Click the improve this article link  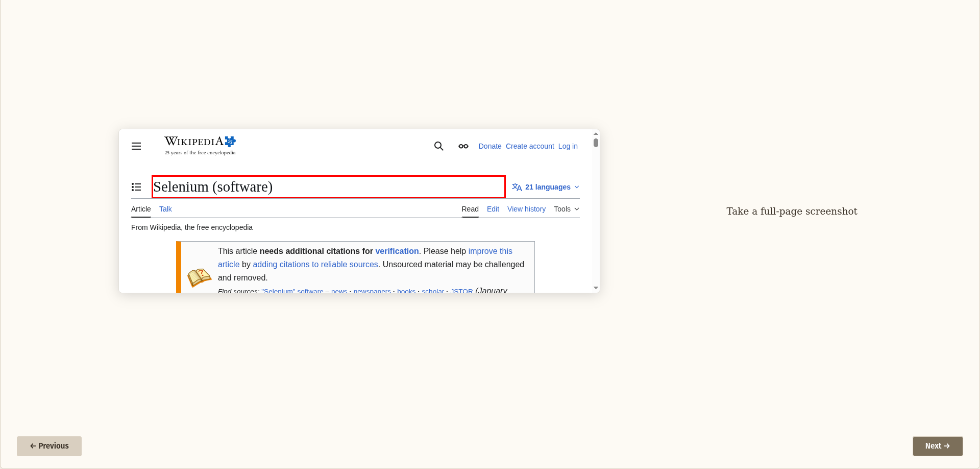tap(490, 251)
